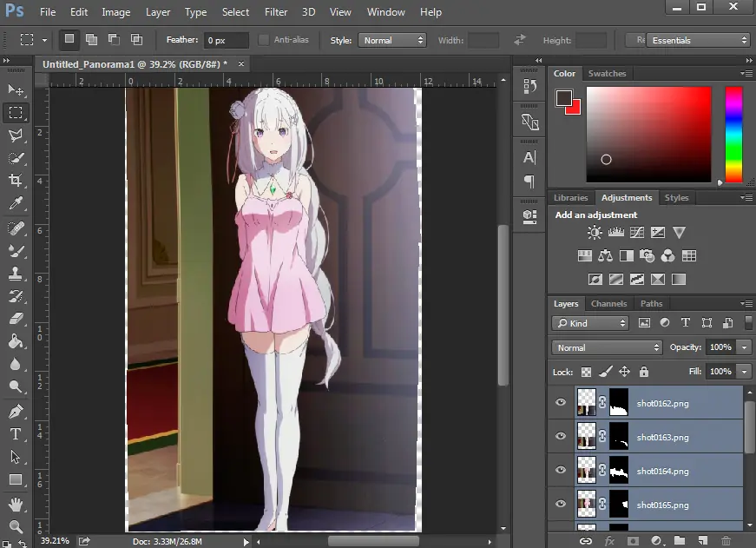Select the Rectangle shape tool
The width and height of the screenshot is (756, 548).
click(16, 479)
